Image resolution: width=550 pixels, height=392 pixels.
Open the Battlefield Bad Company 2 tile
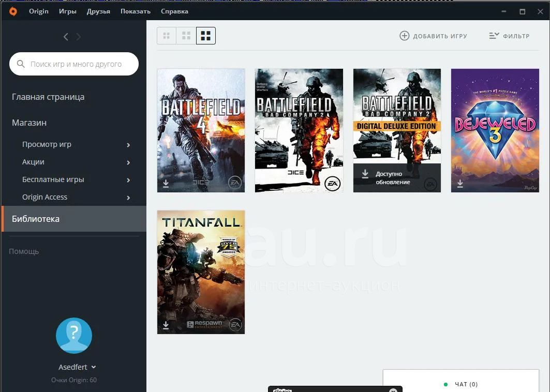click(299, 130)
